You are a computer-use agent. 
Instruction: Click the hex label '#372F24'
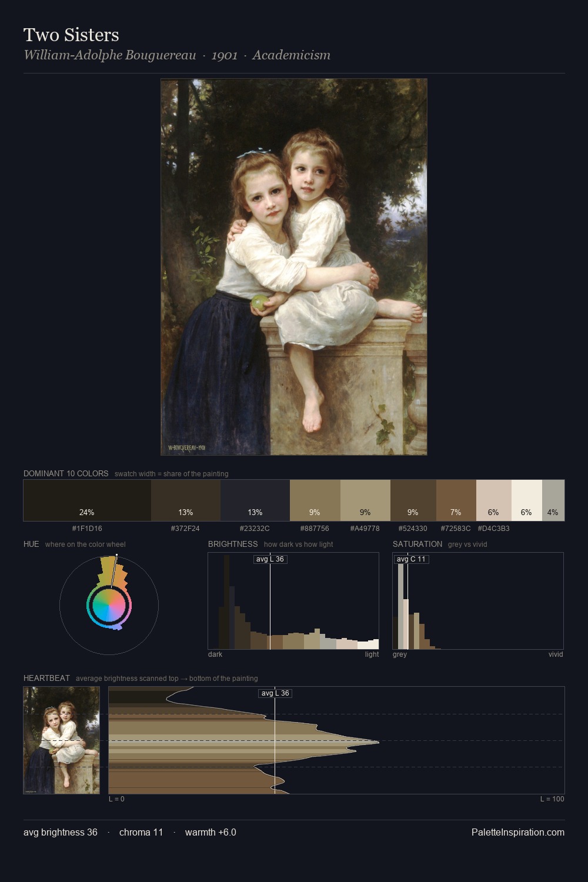pos(185,528)
